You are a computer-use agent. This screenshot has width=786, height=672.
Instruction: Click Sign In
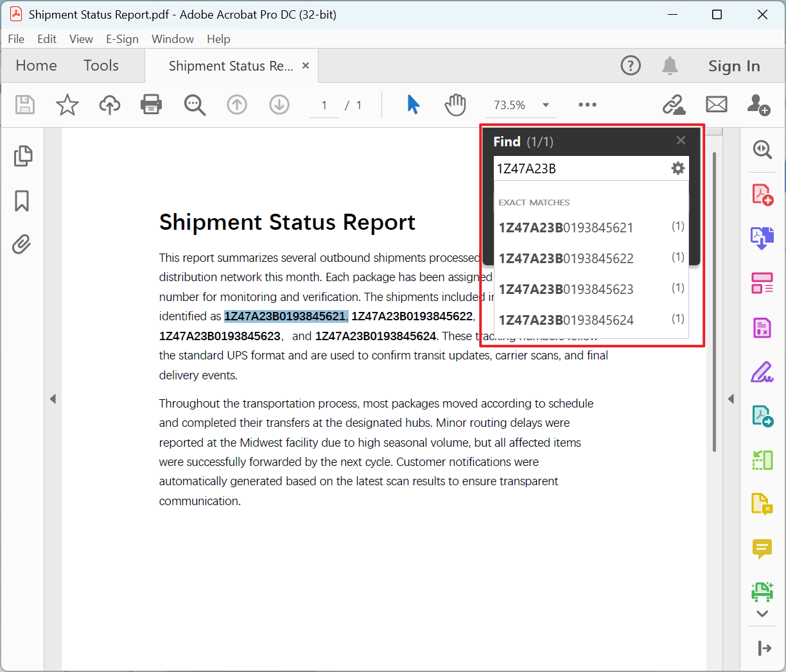click(x=734, y=66)
